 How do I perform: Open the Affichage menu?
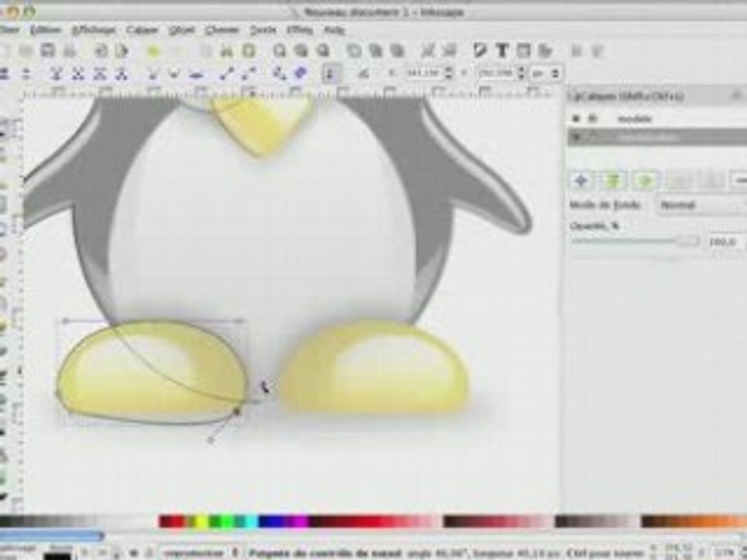[x=94, y=30]
